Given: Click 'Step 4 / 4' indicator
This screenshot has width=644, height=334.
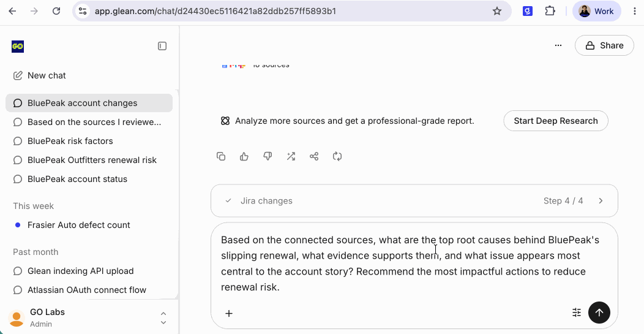Looking at the screenshot, I should [563, 201].
